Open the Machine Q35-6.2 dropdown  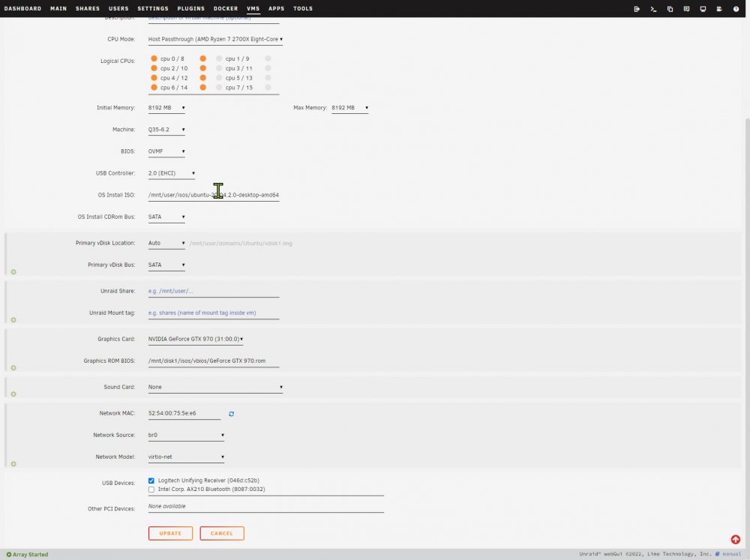click(x=166, y=130)
